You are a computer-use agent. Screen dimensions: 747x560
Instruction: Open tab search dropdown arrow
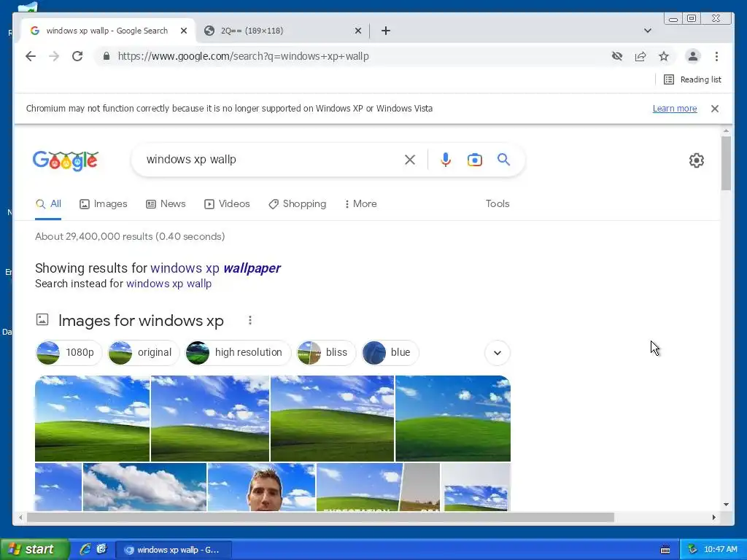point(648,31)
